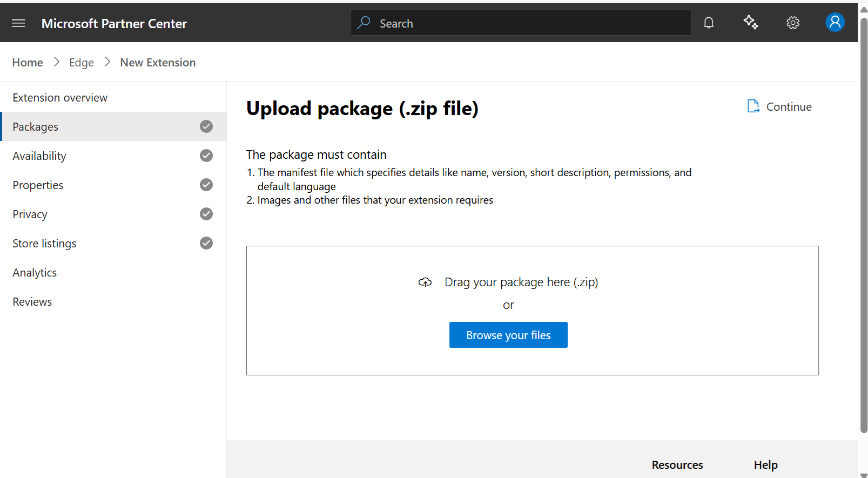This screenshot has height=478, width=868.
Task: Click Browse your files button
Action: [508, 335]
